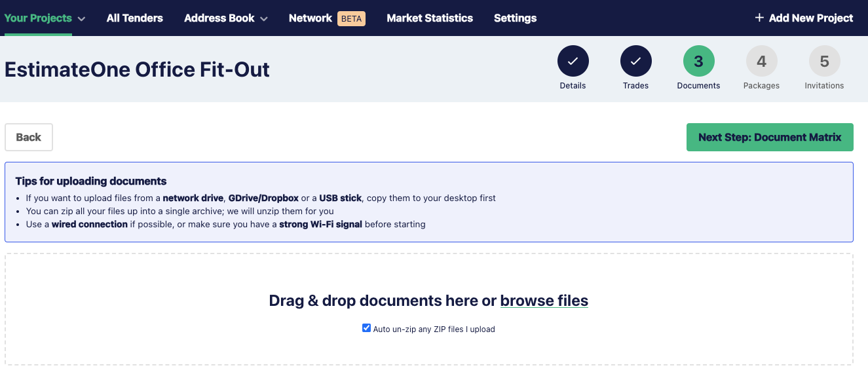The image size is (868, 374).
Task: Click the Back button
Action: [29, 137]
